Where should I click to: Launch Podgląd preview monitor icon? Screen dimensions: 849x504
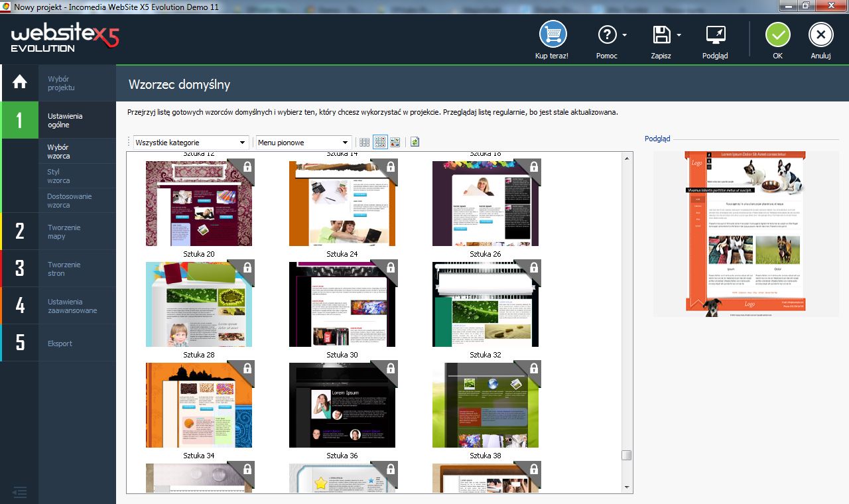pyautogui.click(x=715, y=34)
